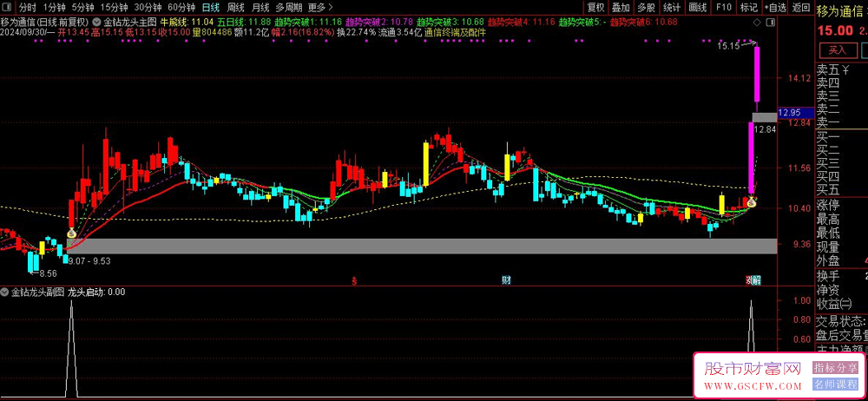868x401 pixels.
Task: Click the 画线 drawing tools button
Action: tap(698, 7)
